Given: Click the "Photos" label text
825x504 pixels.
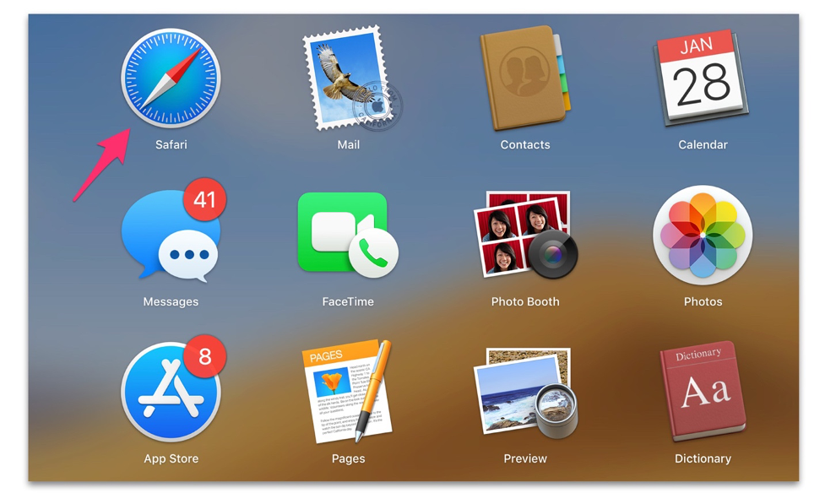Looking at the screenshot, I should (x=703, y=301).
